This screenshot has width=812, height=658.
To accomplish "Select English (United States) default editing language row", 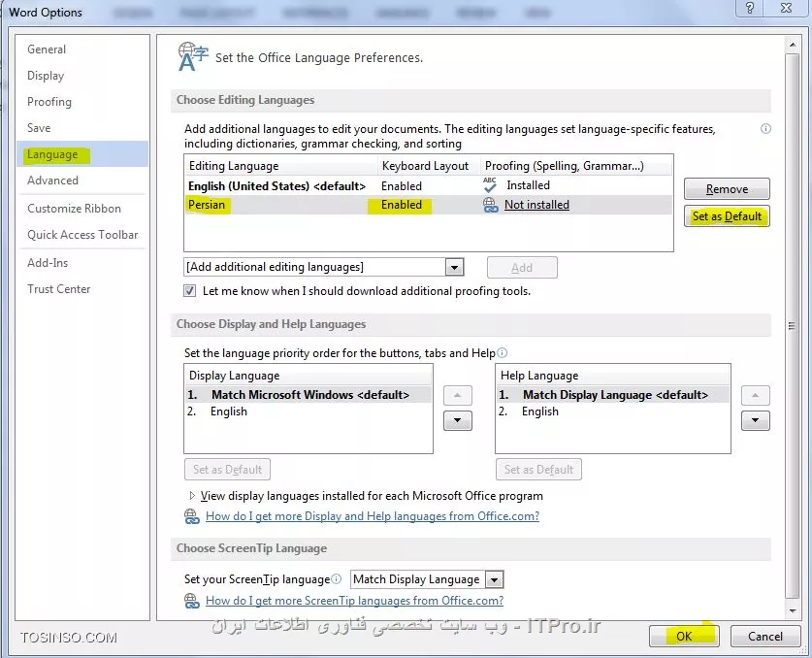I will click(428, 185).
